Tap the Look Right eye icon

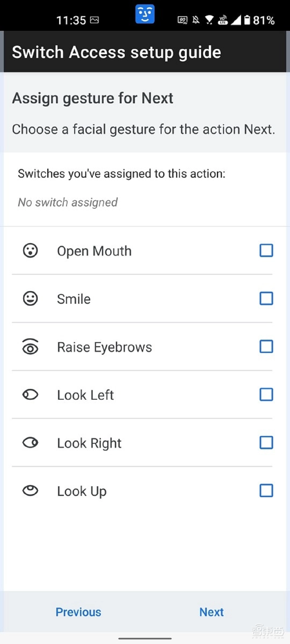pyautogui.click(x=30, y=443)
